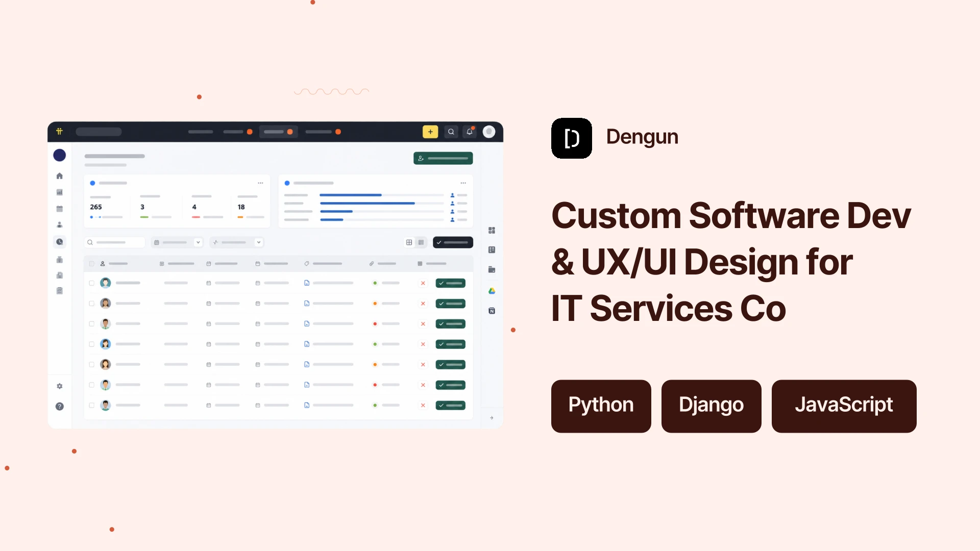
Task: Click the Python tag button
Action: point(601,406)
